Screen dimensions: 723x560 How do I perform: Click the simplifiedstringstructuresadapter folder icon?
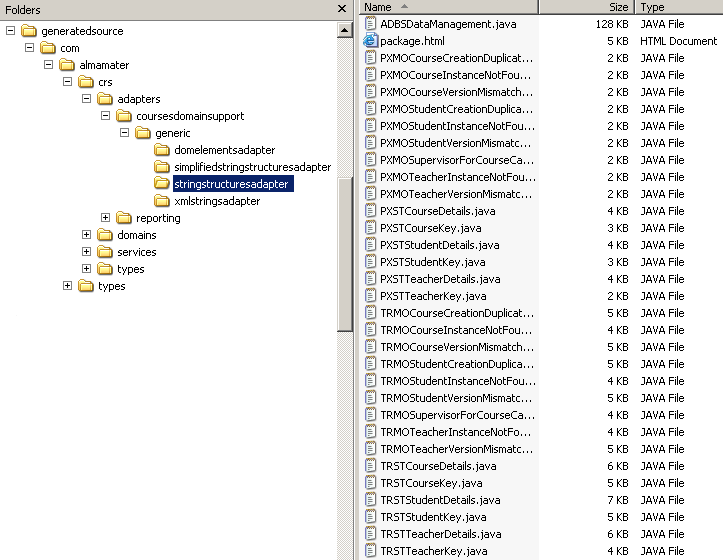click(161, 167)
